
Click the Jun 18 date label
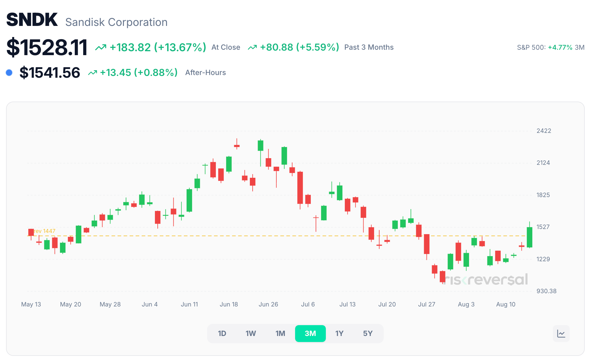(229, 304)
